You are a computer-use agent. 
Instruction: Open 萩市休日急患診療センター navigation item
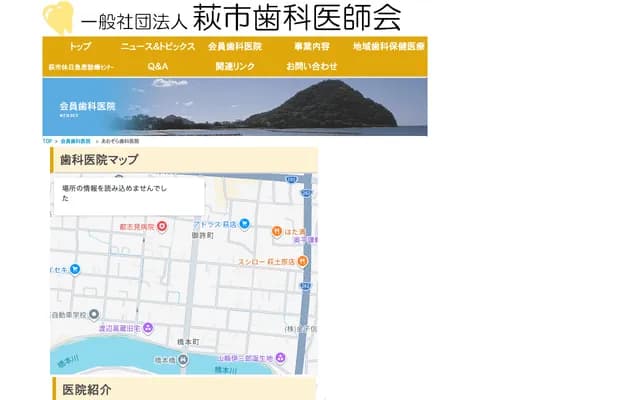click(81, 67)
